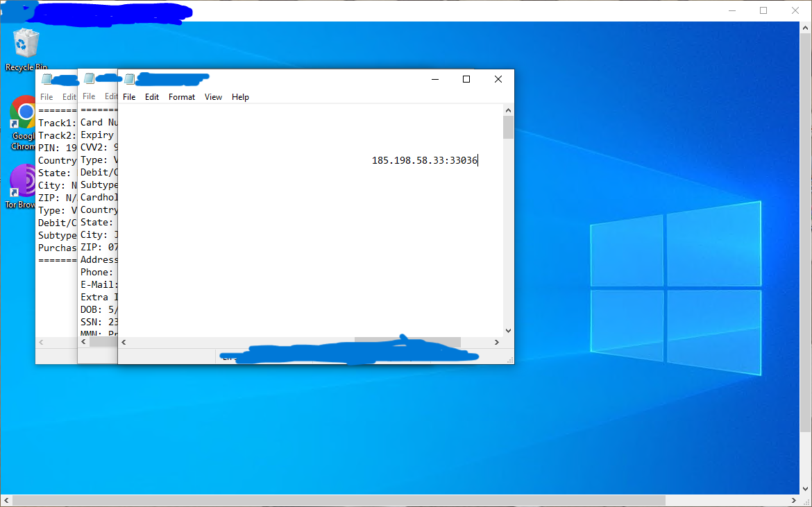Click the backmost Notepad window's title icon
The image size is (812, 507).
[x=46, y=79]
